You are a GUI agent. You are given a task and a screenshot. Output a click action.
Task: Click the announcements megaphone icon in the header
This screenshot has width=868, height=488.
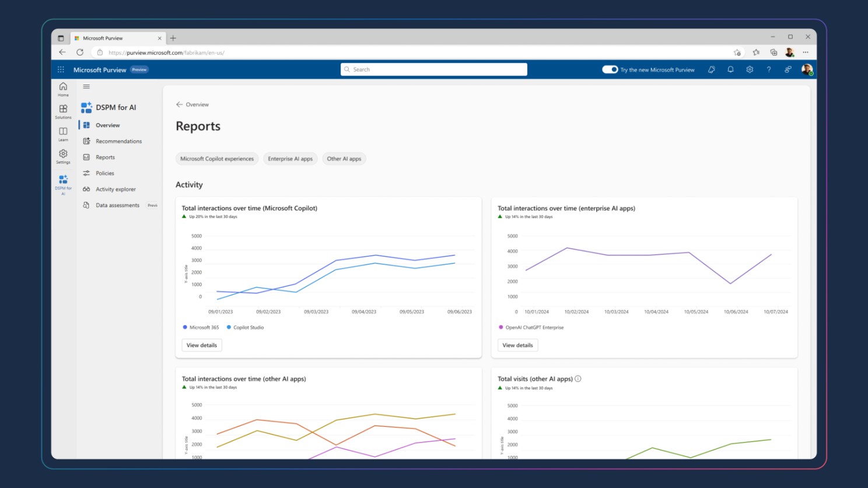point(711,69)
